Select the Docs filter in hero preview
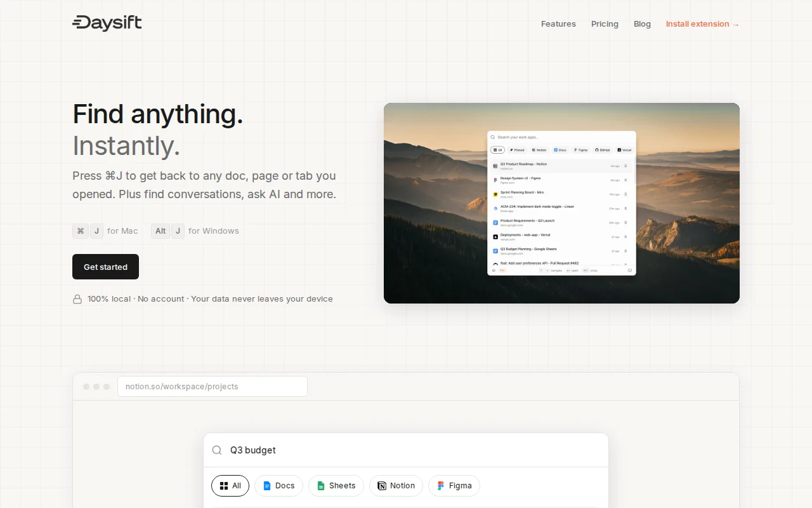This screenshot has height=508, width=812. pyautogui.click(x=560, y=150)
